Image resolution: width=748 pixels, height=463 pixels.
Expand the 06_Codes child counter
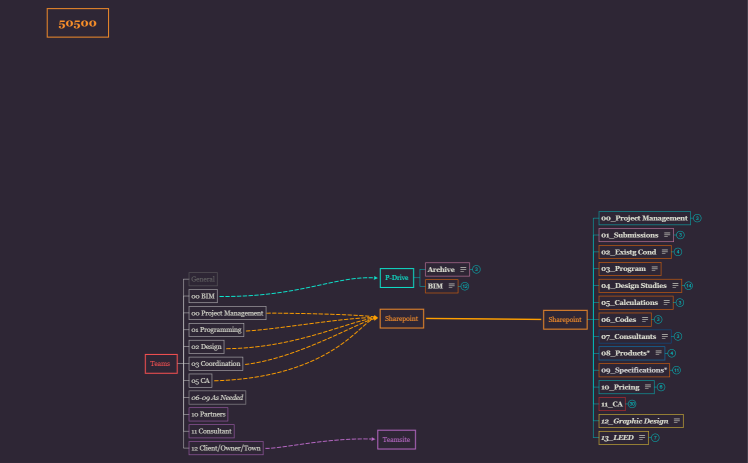(658, 320)
